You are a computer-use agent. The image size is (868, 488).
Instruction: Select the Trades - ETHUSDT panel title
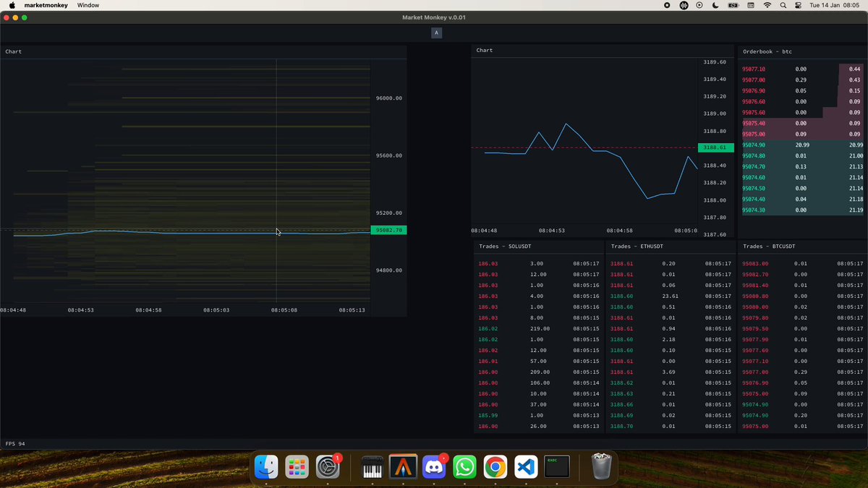[x=637, y=247]
